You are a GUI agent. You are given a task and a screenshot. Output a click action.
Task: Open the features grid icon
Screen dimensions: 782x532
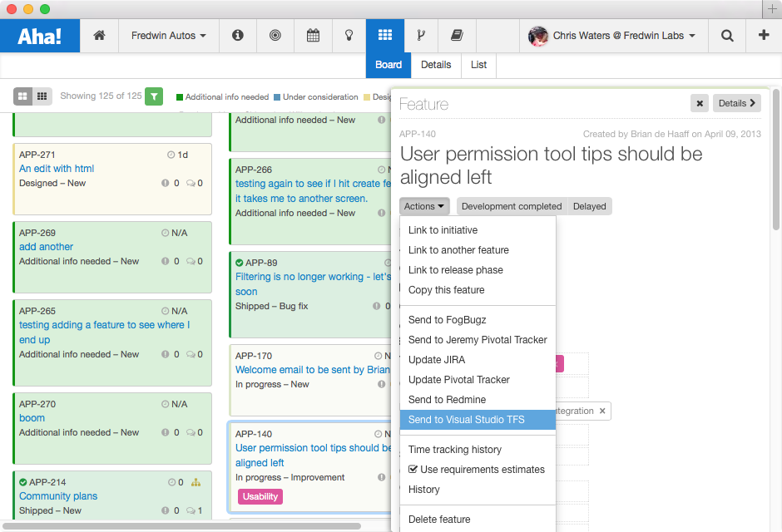(x=385, y=36)
